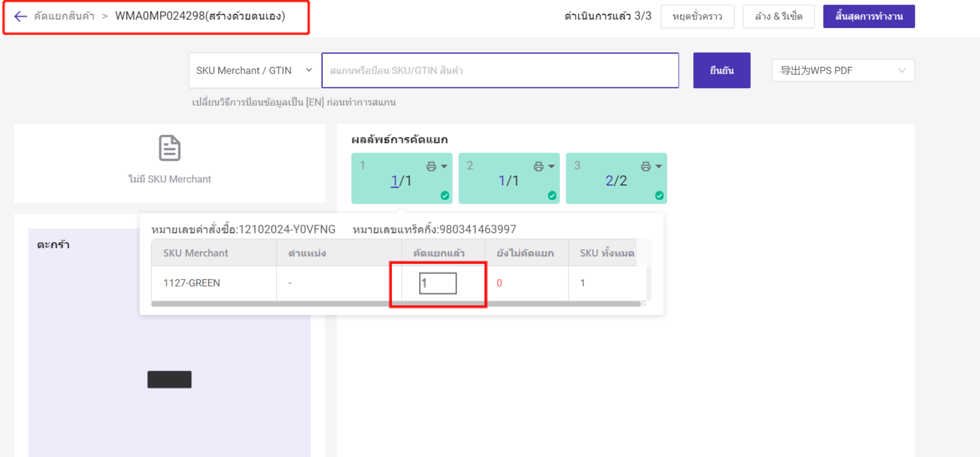Click printer icon on result card 3
The height and width of the screenshot is (457, 980).
click(x=645, y=166)
